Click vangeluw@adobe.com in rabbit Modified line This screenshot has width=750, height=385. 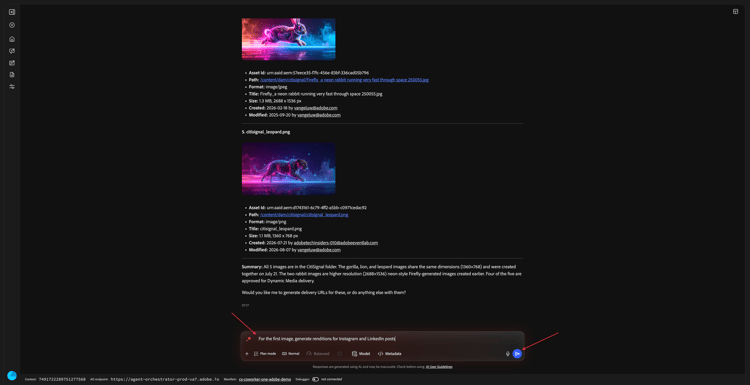(319, 115)
